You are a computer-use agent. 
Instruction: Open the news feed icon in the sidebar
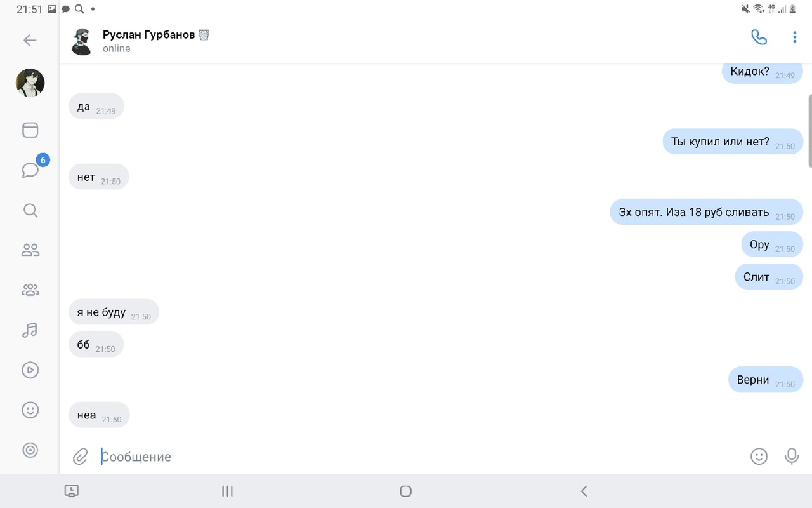[30, 130]
